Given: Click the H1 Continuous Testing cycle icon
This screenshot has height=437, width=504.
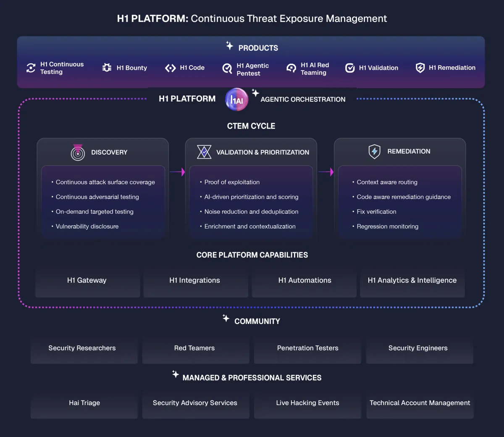Looking at the screenshot, I should coord(31,68).
